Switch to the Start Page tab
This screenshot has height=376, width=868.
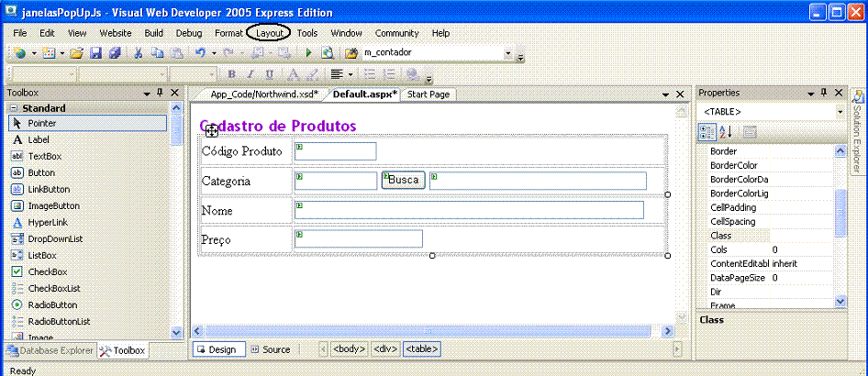point(428,94)
